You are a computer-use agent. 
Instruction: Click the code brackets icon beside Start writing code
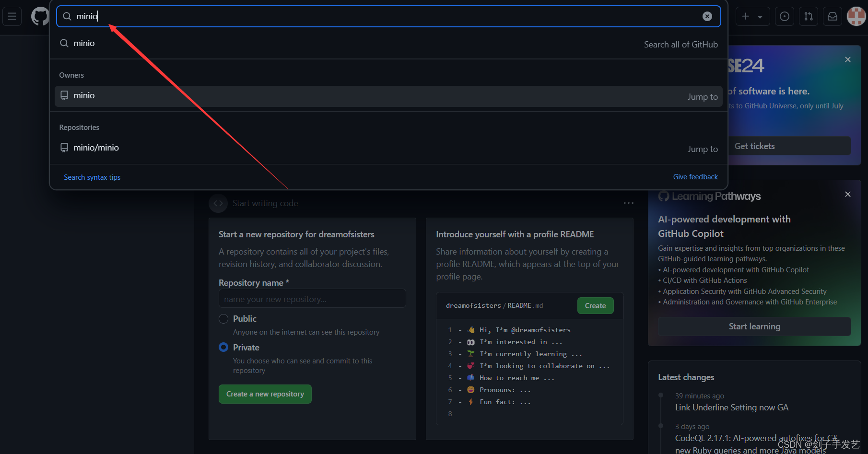218,203
